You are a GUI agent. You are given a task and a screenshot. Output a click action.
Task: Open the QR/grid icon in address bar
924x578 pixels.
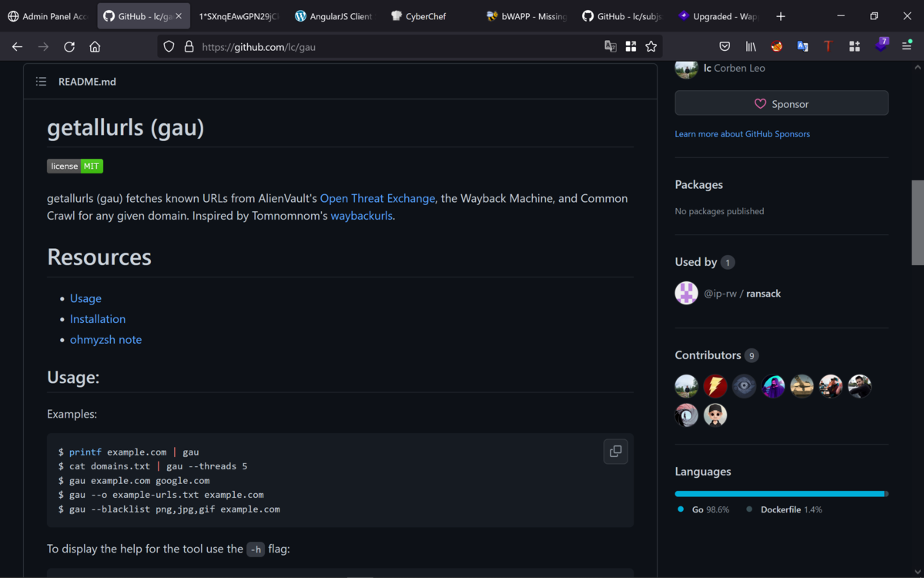[x=631, y=46]
